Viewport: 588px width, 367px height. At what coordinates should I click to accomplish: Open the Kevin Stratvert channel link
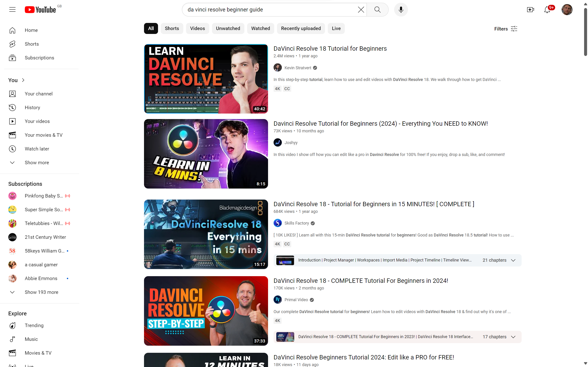pyautogui.click(x=298, y=68)
